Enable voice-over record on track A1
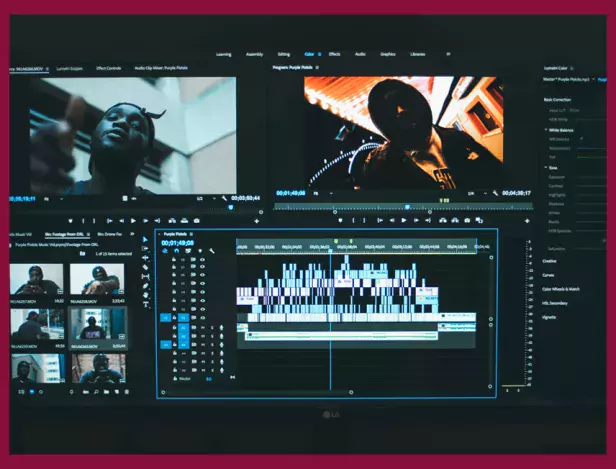This screenshot has width=616, height=469. click(222, 328)
